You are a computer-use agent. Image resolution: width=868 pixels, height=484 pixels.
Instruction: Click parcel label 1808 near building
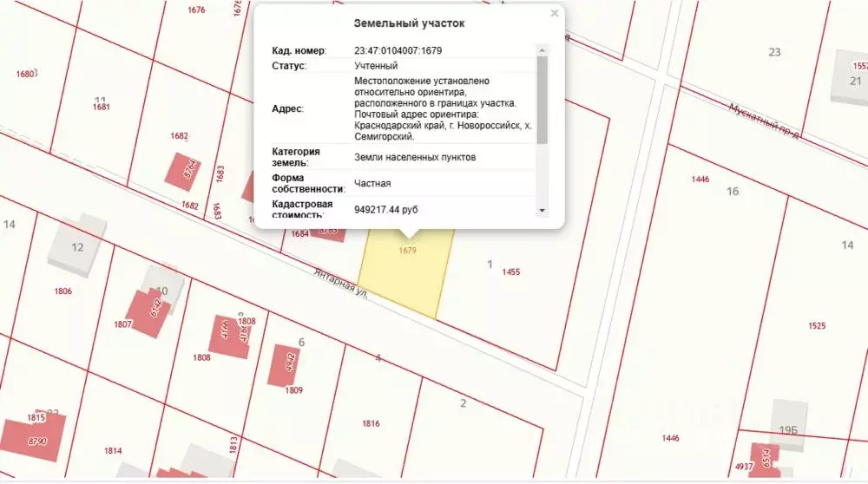(247, 322)
